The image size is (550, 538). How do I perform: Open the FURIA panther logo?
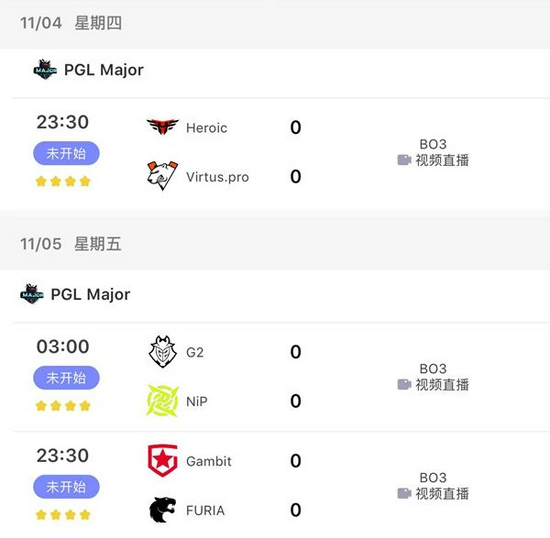162,510
